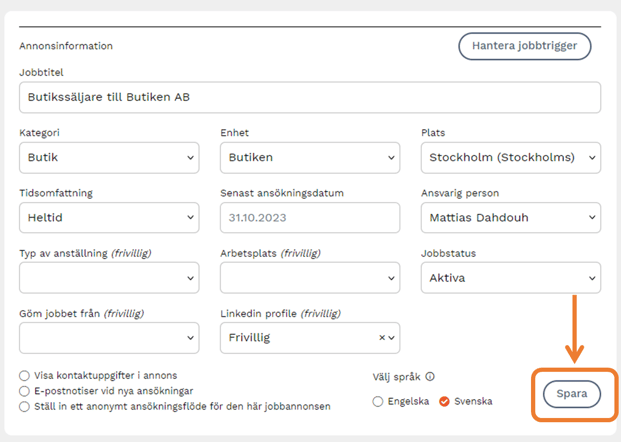The image size is (621, 442).
Task: Click the Hantera jobbtrigger button
Action: click(x=524, y=46)
